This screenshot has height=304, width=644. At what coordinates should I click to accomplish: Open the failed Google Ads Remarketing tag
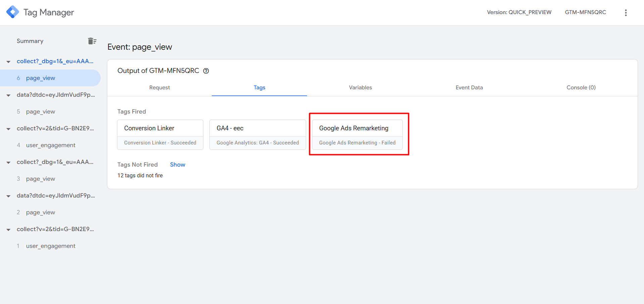357,134
